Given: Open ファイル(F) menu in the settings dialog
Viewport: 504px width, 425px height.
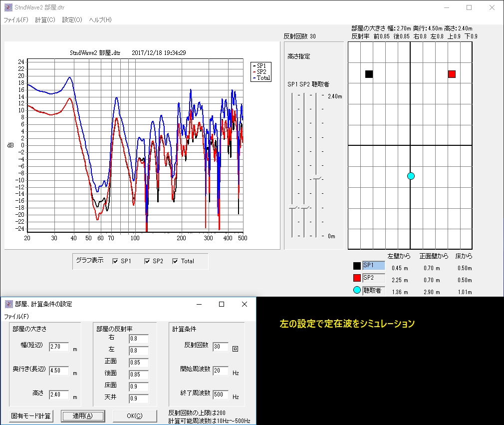Looking at the screenshot, I should click(x=16, y=317).
